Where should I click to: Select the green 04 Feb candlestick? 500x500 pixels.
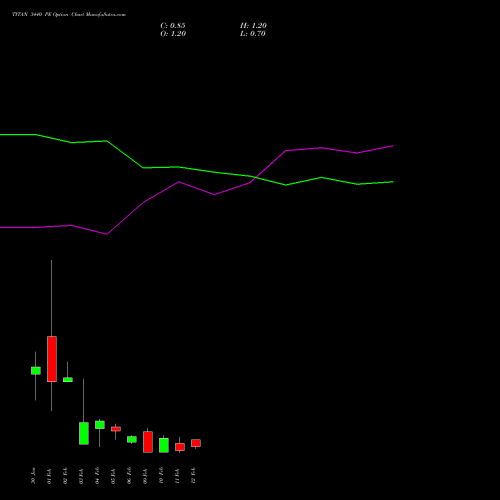point(100,425)
